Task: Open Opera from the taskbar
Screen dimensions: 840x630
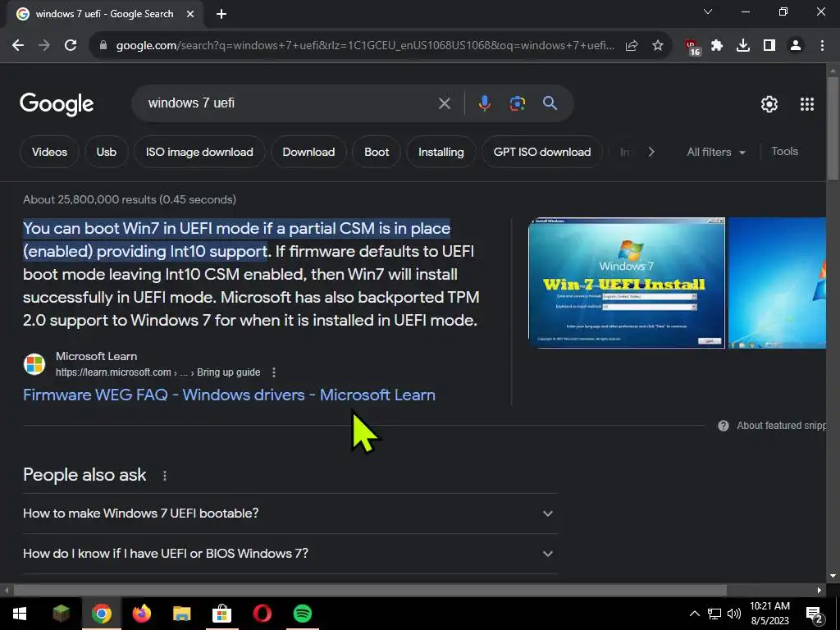Action: click(x=262, y=614)
